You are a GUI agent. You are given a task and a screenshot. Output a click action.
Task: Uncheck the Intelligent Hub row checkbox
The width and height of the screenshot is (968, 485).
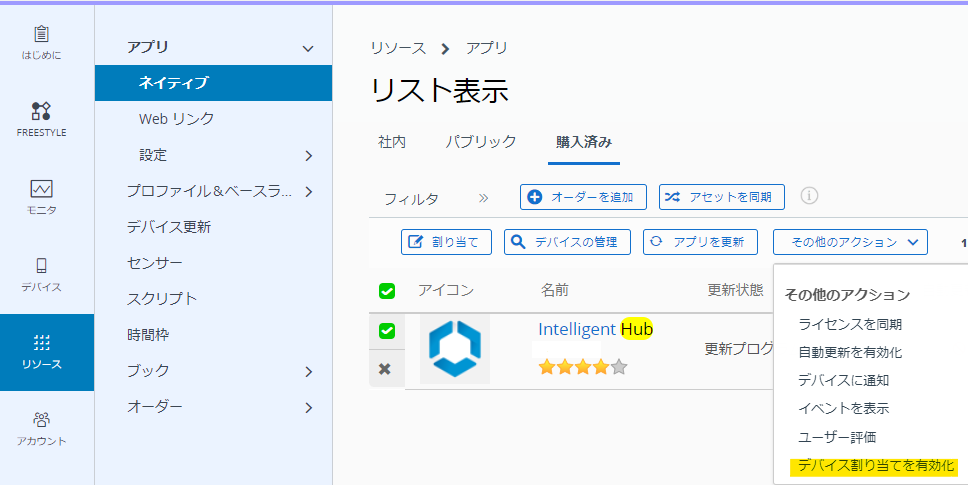[x=386, y=331]
